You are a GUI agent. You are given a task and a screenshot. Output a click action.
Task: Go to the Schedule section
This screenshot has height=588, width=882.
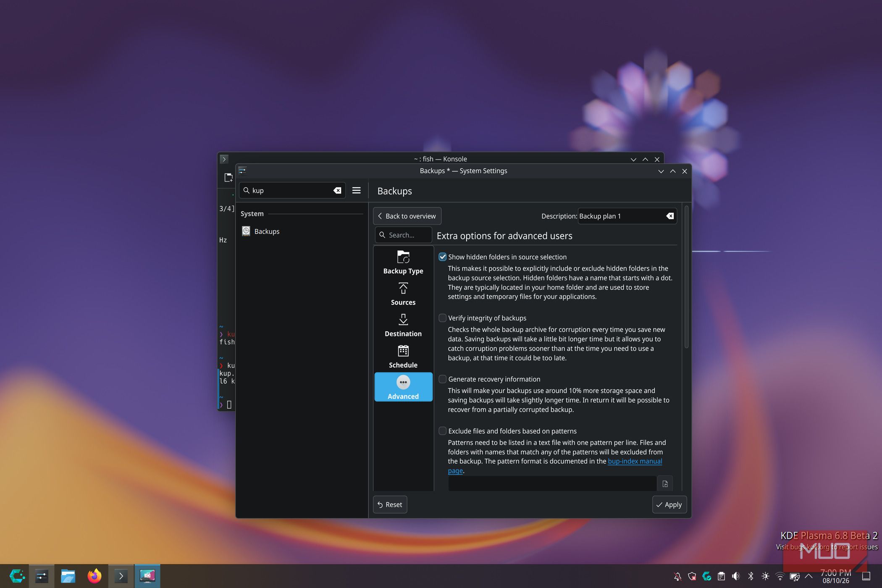403,357
